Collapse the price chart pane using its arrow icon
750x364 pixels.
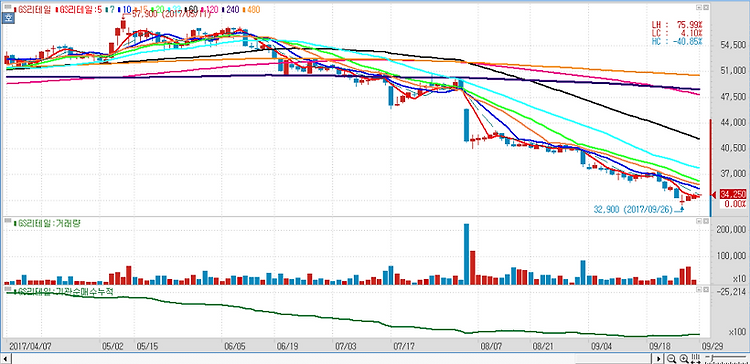coord(698,9)
